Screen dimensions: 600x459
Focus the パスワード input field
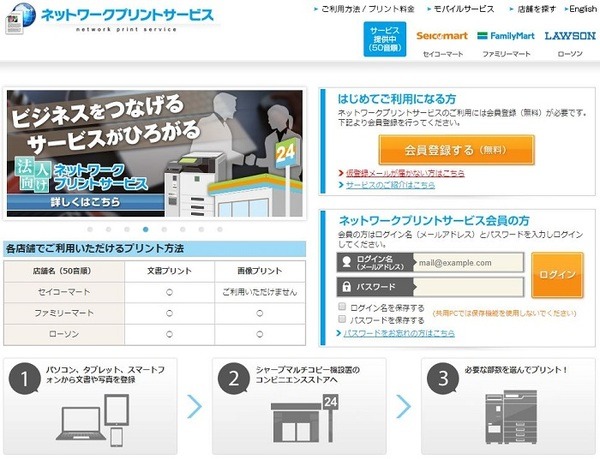(469, 287)
